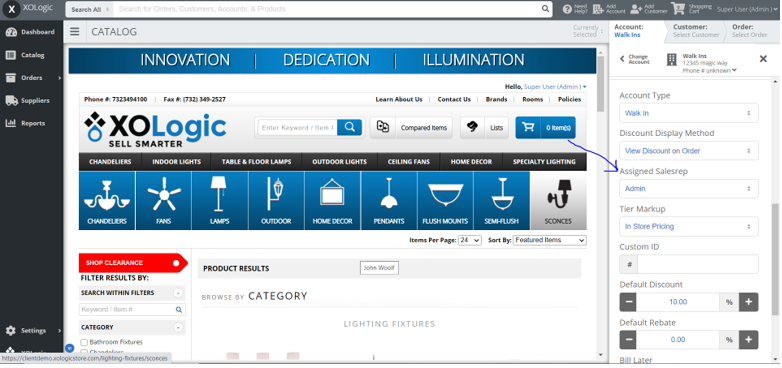Collapse the Category filter section

pos(178,328)
